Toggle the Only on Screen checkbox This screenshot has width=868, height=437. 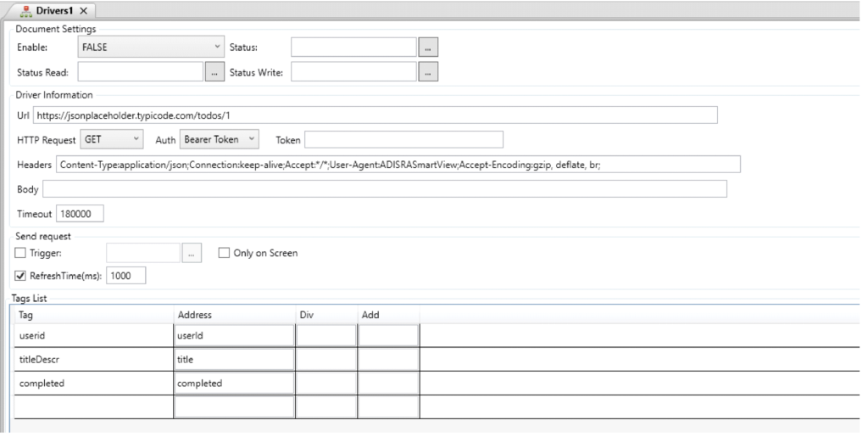click(225, 253)
